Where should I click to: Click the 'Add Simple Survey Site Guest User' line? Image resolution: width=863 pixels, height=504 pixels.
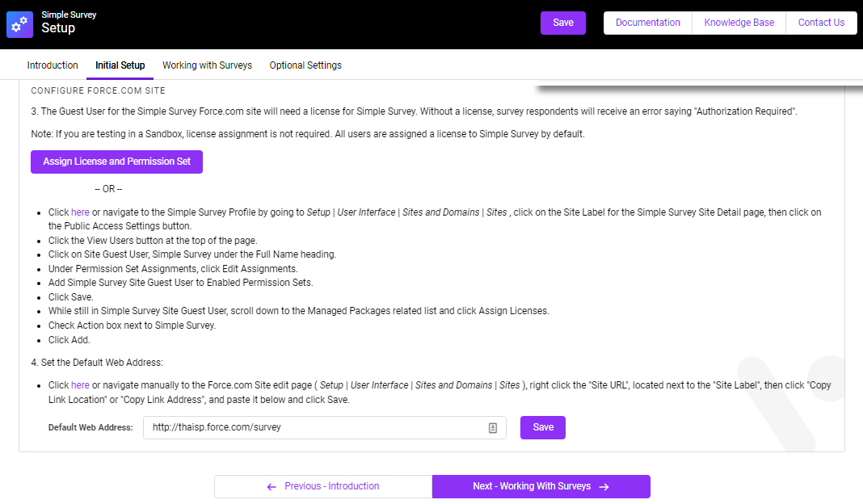[x=180, y=282]
